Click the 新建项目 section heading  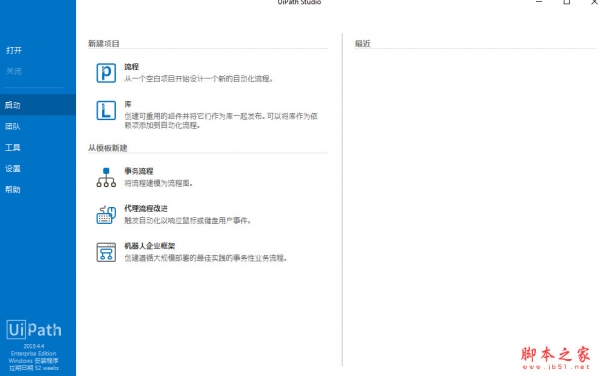click(104, 44)
